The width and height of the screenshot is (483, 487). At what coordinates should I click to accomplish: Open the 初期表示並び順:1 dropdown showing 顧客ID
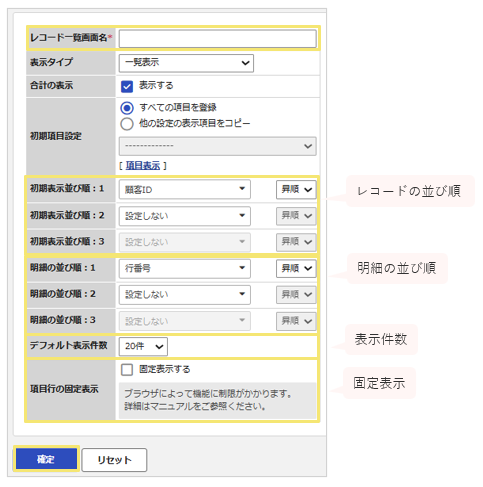(185, 189)
